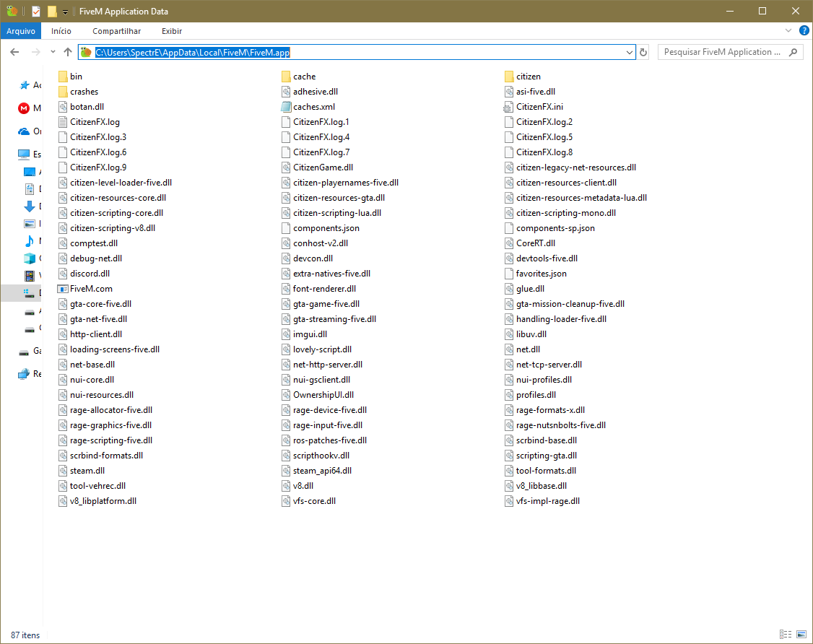Select the FiveM.com application icon
Screen dimensions: 813x644
pos(63,289)
